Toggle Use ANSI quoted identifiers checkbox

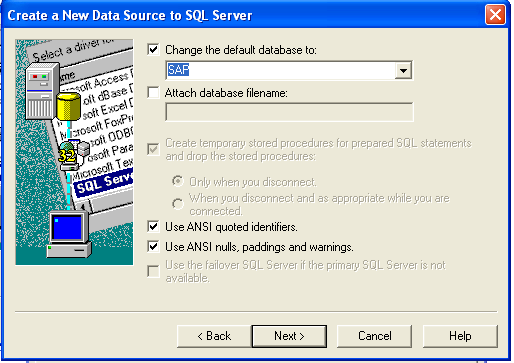[153, 227]
